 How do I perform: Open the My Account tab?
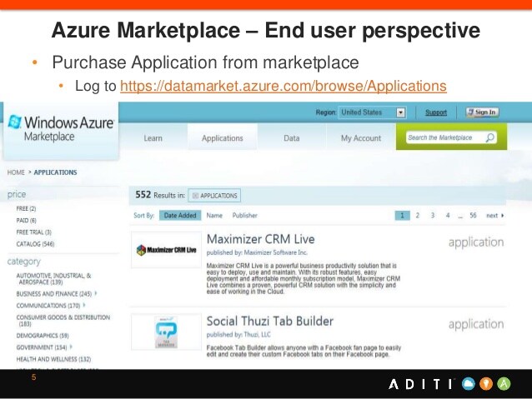pos(360,138)
